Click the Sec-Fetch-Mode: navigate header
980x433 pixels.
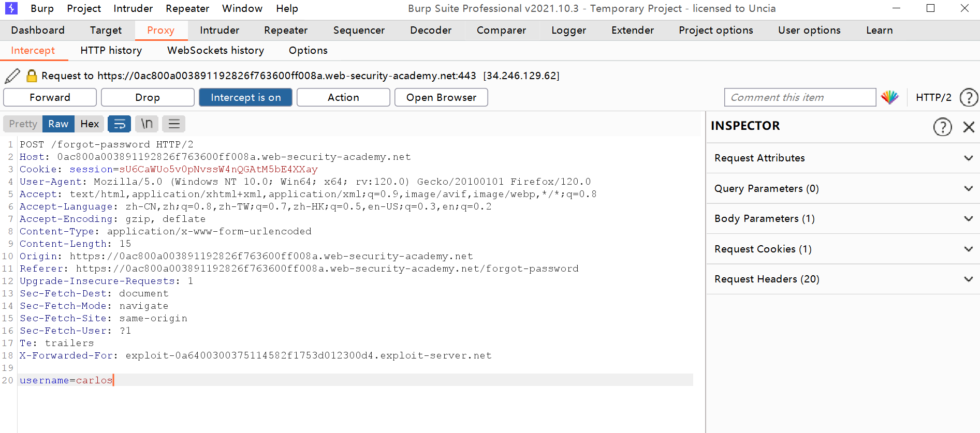94,306
